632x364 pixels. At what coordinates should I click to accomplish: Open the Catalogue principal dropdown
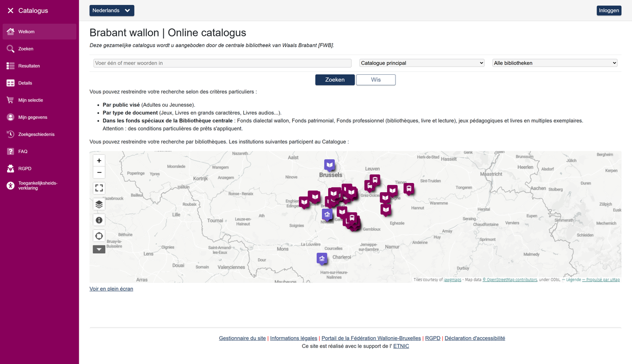click(422, 63)
